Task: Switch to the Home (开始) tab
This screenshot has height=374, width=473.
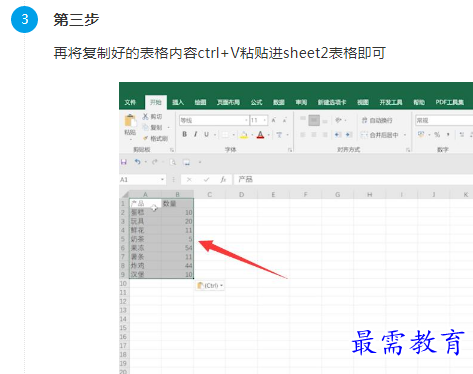Action: (156, 102)
